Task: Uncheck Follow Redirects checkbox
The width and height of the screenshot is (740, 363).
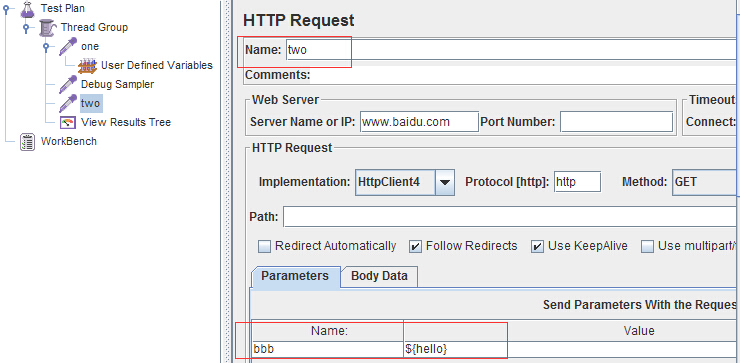Action: click(x=415, y=246)
